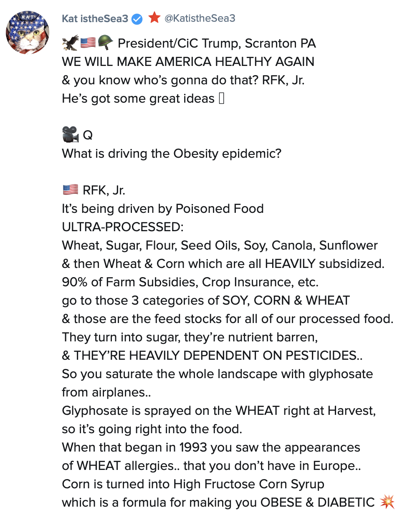
Task: Click the letter Q beside the camera
Action: [88, 135]
